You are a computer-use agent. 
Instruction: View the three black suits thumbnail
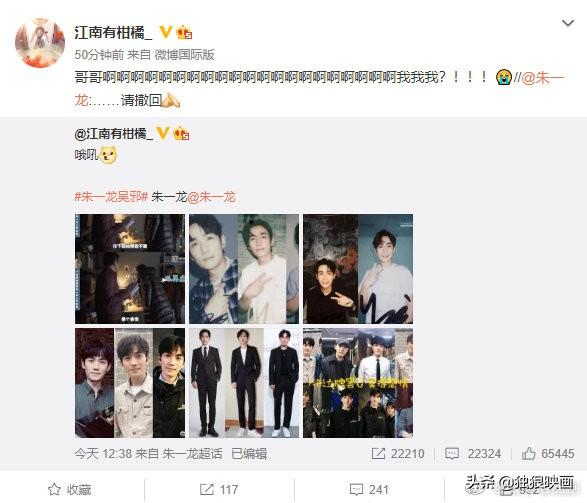coord(244,383)
